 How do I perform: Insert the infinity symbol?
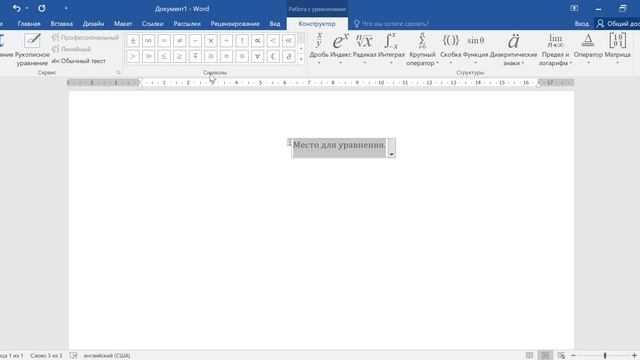click(x=148, y=41)
